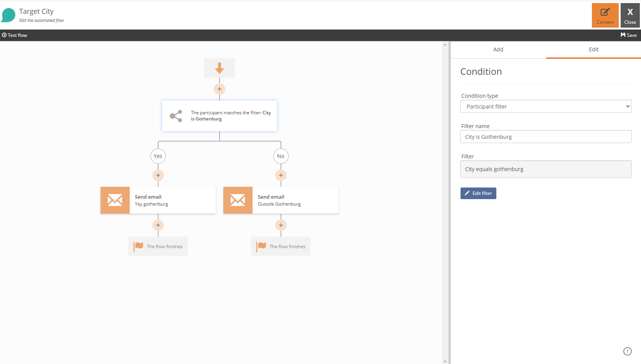
Task: Click the envelope icon on Outside Gothenburg email
Action: click(238, 200)
